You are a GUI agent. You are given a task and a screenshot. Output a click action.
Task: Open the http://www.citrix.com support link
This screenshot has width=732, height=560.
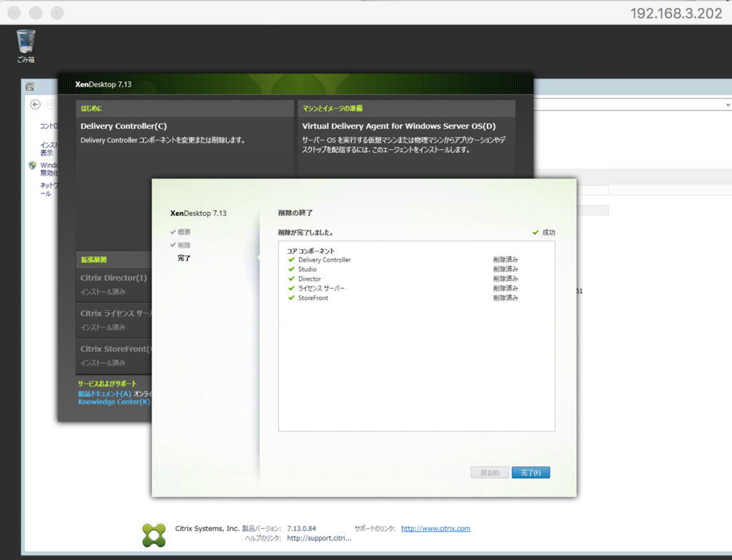pos(435,529)
